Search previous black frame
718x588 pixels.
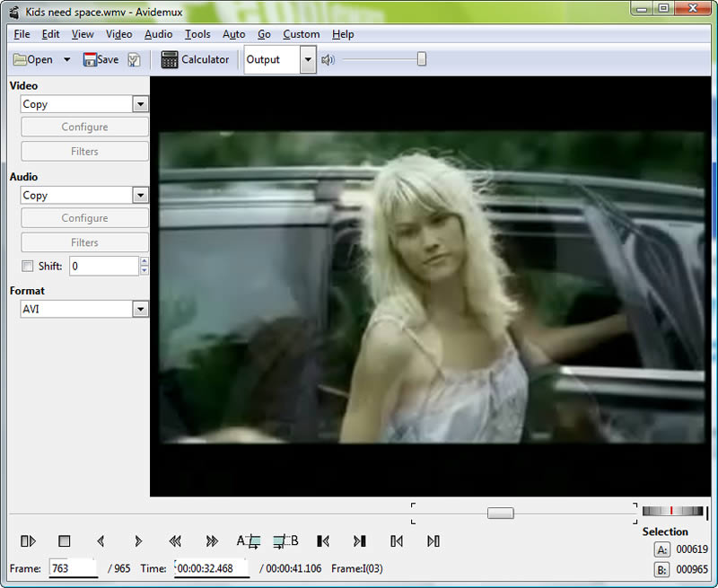(323, 541)
